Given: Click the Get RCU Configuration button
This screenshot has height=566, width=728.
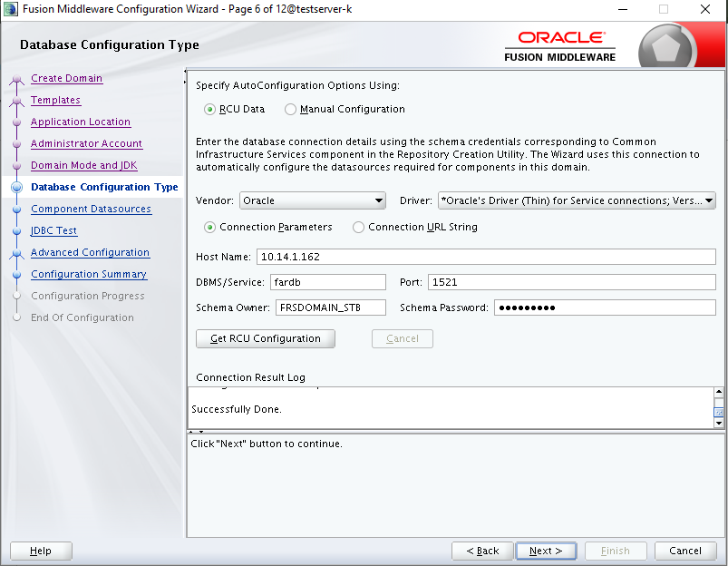Looking at the screenshot, I should (x=266, y=338).
